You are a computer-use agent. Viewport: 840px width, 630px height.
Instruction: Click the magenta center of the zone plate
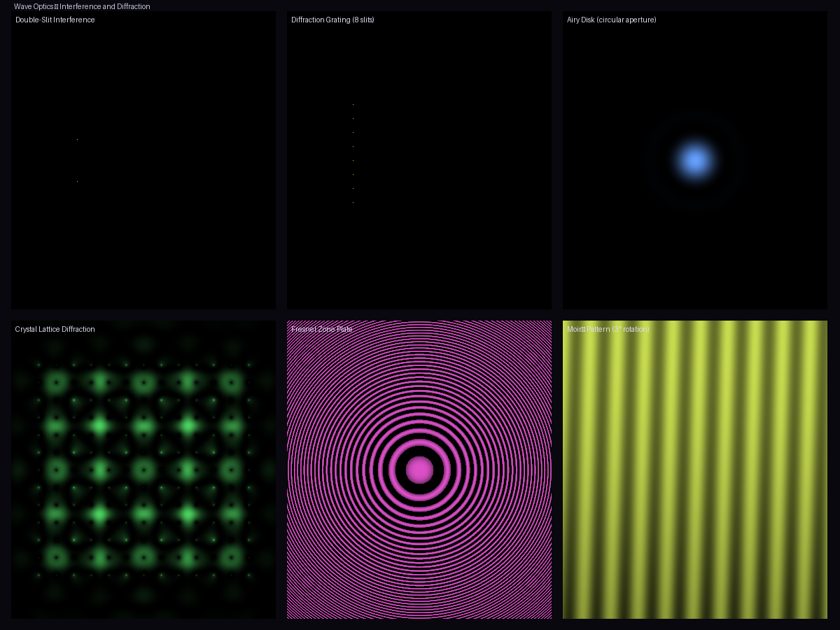419,470
